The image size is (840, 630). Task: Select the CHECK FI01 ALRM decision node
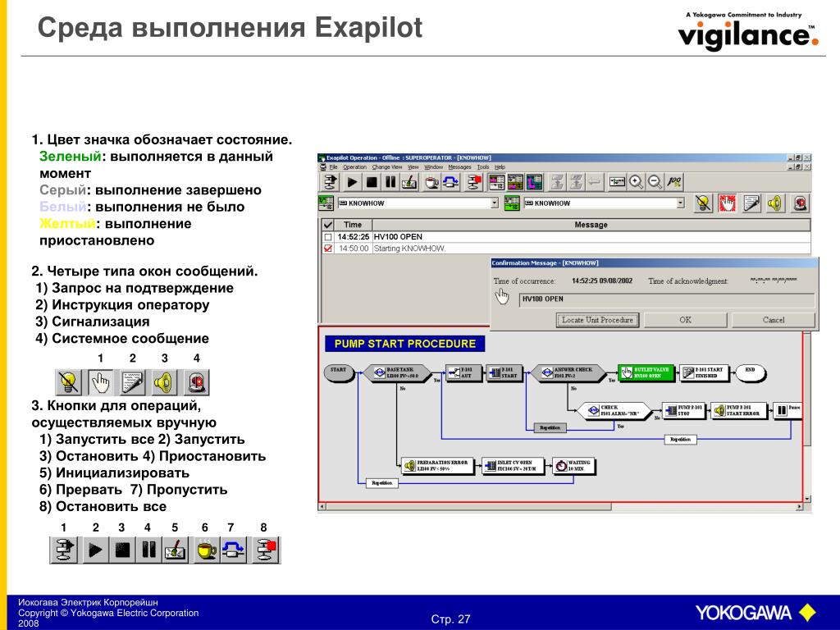tap(614, 411)
